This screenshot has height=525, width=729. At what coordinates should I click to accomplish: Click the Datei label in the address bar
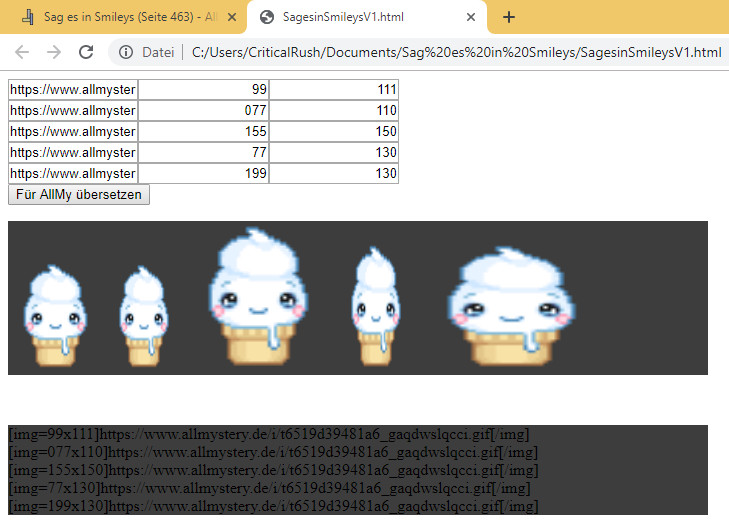158,52
